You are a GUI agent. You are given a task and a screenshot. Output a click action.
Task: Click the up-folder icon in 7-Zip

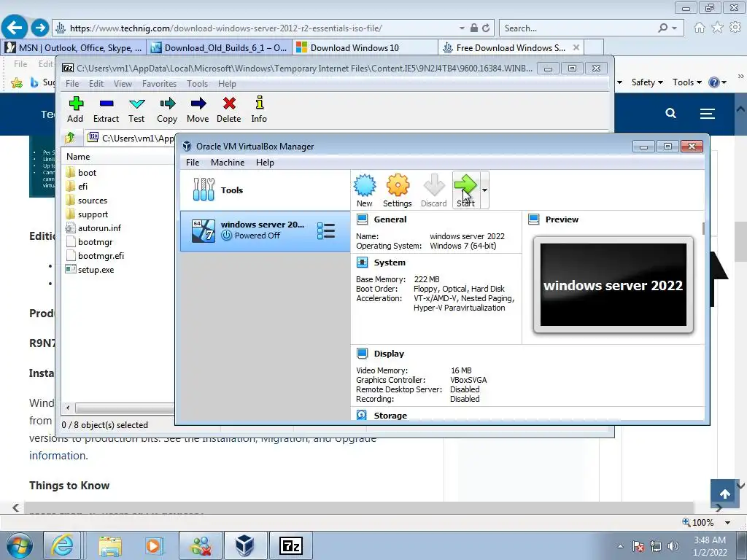point(70,138)
